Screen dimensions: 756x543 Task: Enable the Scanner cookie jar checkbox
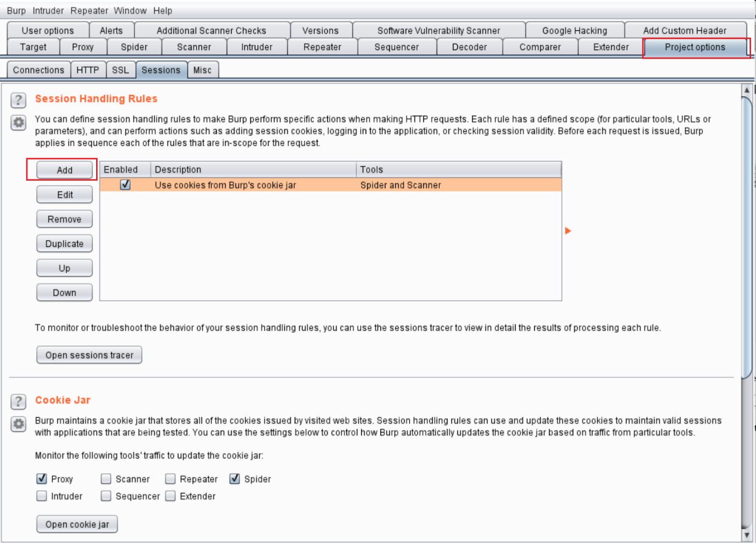coord(106,479)
